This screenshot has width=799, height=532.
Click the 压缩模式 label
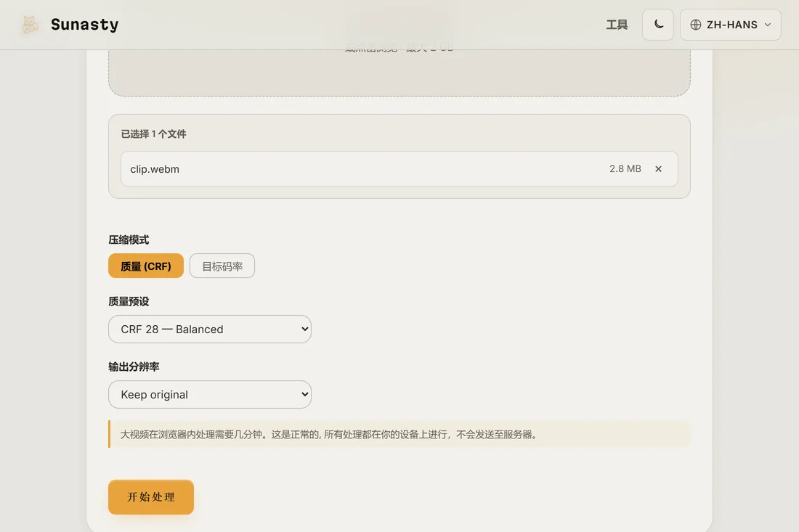point(129,240)
